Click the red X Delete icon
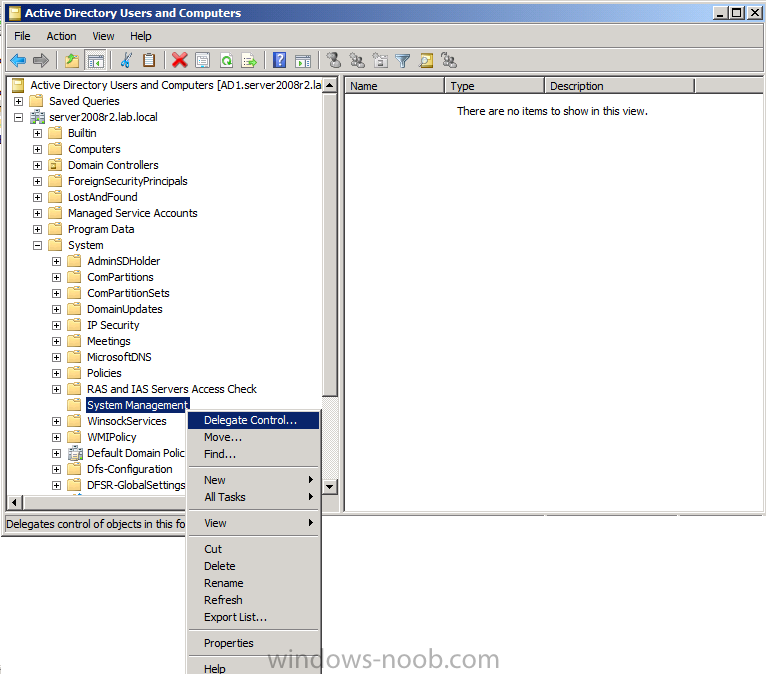 pos(179,61)
